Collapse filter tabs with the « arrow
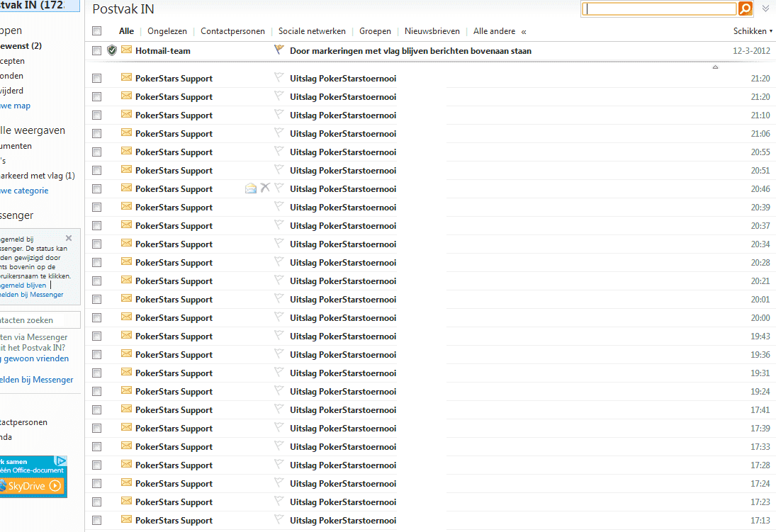 click(x=524, y=31)
